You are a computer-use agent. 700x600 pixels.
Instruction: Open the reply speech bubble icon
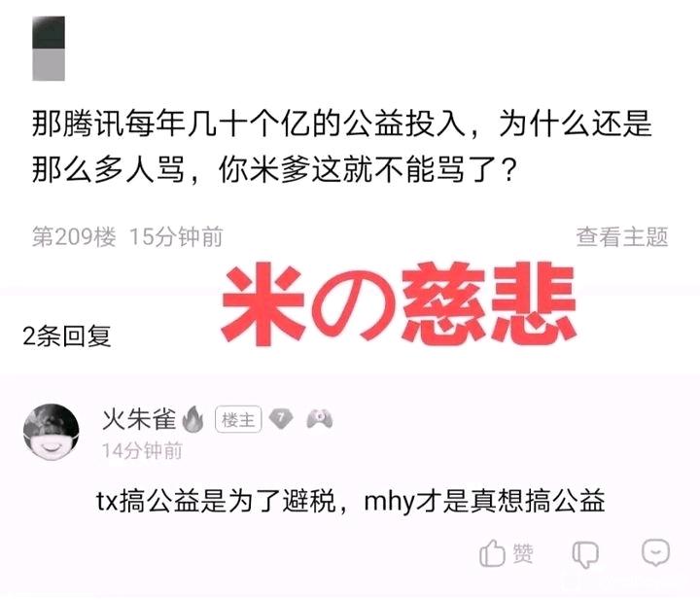click(655, 552)
